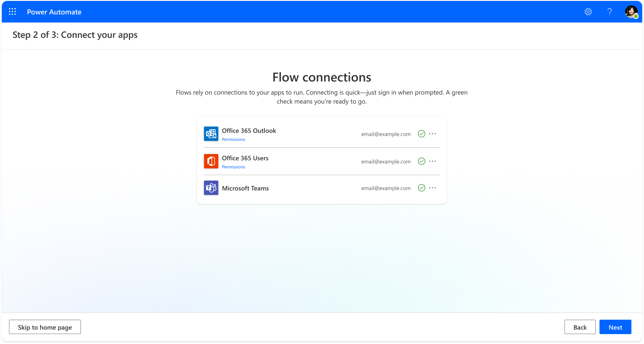The height and width of the screenshot is (344, 644).
Task: Click the Flow connections heading
Action: click(x=322, y=77)
